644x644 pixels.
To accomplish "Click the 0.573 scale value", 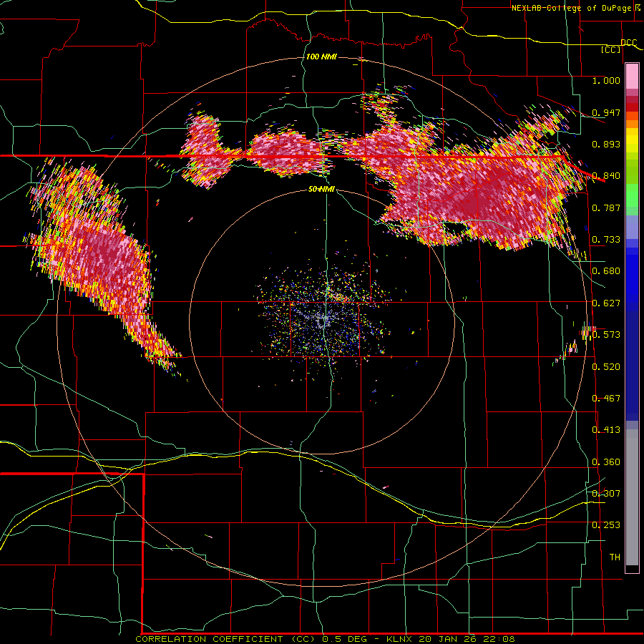I will click(x=606, y=335).
